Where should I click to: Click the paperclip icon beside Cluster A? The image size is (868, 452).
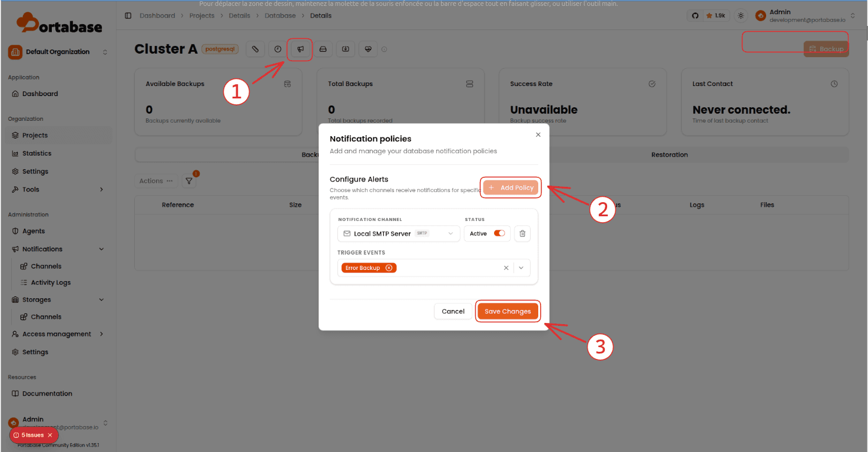(x=255, y=50)
